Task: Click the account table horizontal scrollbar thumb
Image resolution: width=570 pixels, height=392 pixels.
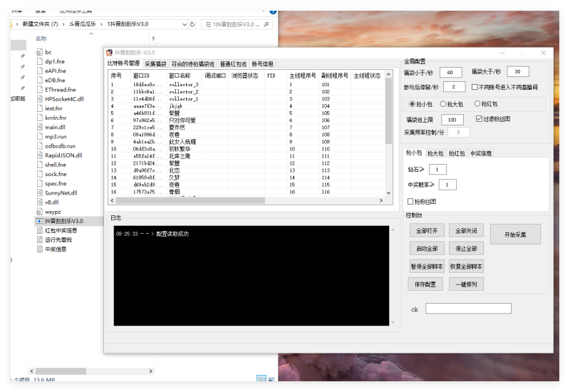Action: point(190,200)
